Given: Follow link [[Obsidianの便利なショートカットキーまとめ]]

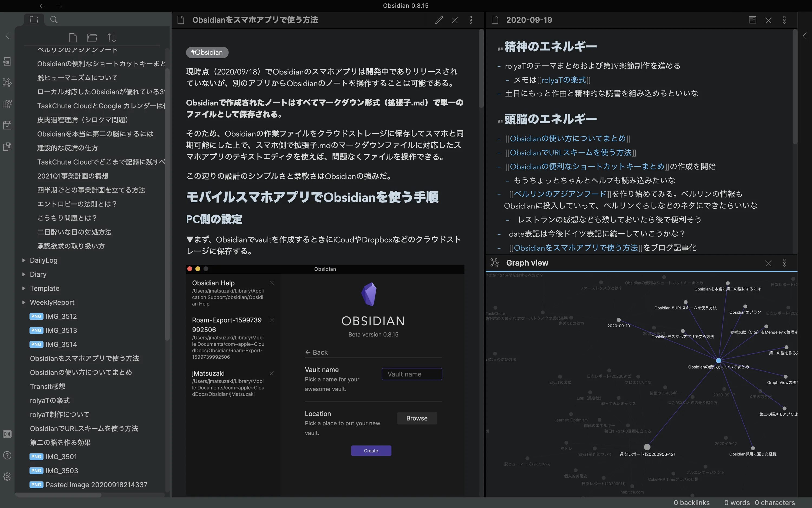Looking at the screenshot, I should (587, 166).
